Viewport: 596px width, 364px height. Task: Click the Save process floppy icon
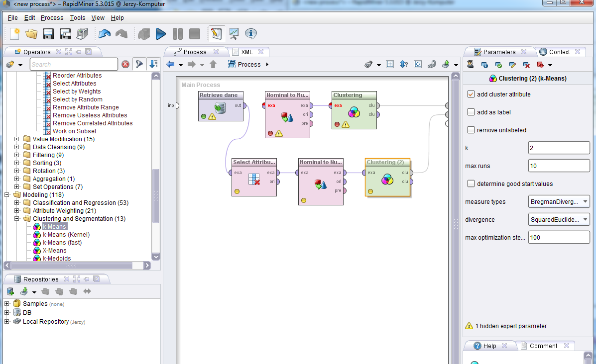pos(48,34)
